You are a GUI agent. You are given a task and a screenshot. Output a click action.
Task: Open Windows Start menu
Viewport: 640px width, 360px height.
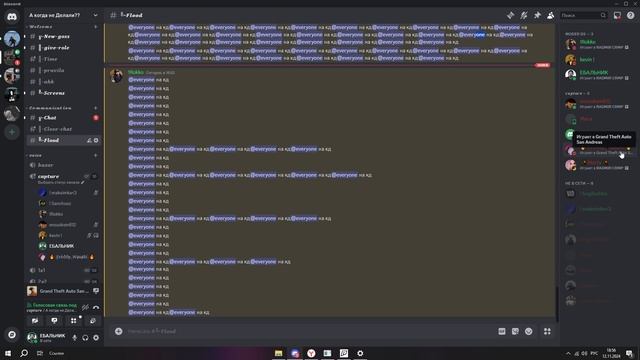(x=8, y=353)
